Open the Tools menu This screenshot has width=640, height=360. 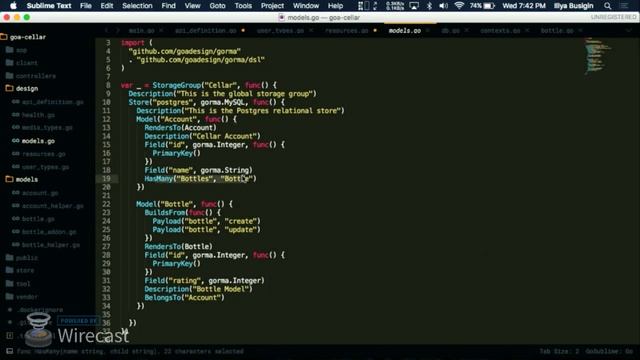click(x=243, y=6)
